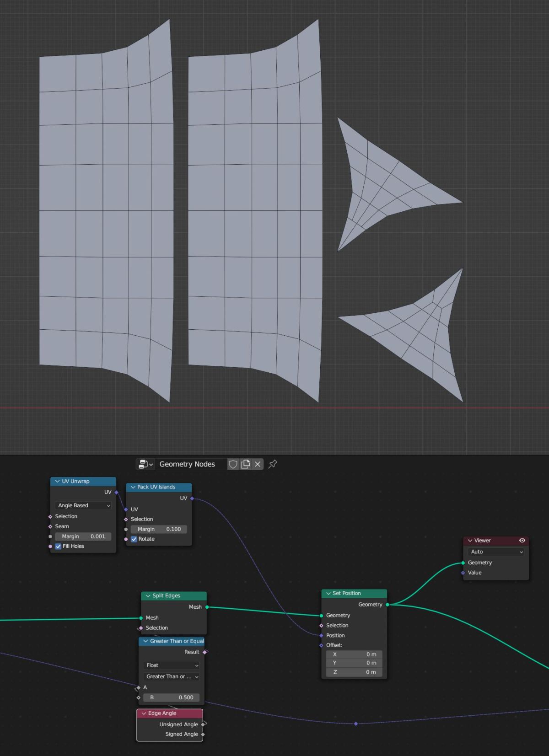Click Offset Z field in Set Position
Screen dimensions: 549x756
pyautogui.click(x=354, y=672)
